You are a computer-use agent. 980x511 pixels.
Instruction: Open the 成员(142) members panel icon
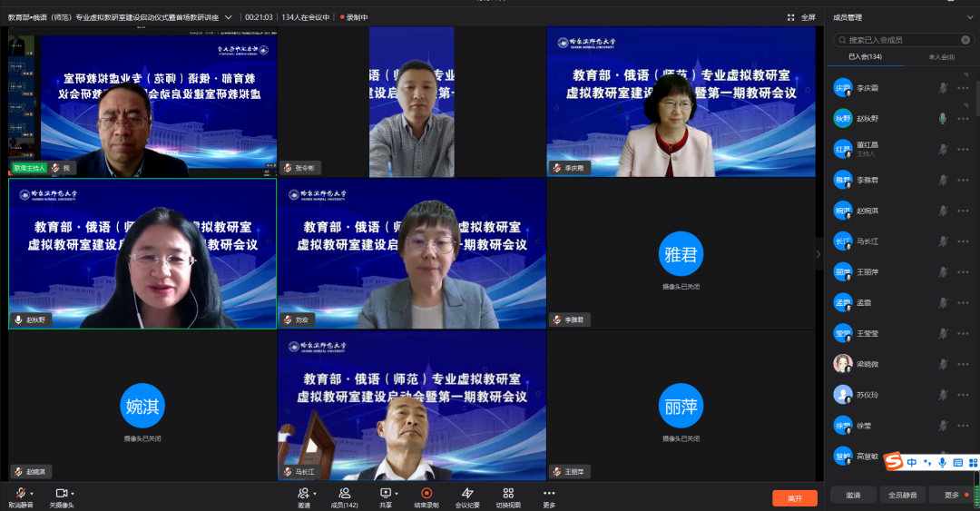pyautogui.click(x=344, y=493)
